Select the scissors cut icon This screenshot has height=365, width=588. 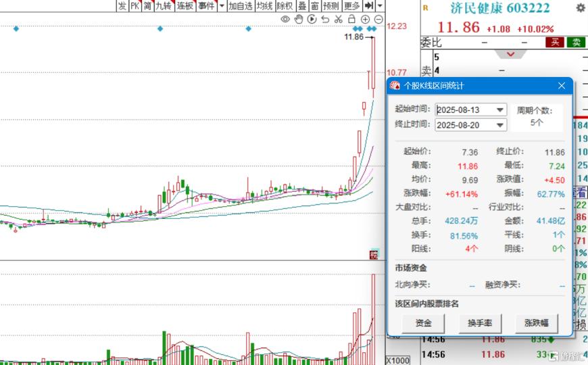[x=339, y=19]
